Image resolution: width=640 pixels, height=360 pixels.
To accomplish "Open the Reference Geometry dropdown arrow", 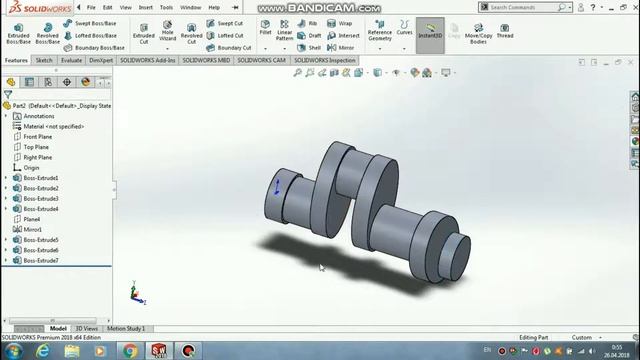I will (380, 49).
